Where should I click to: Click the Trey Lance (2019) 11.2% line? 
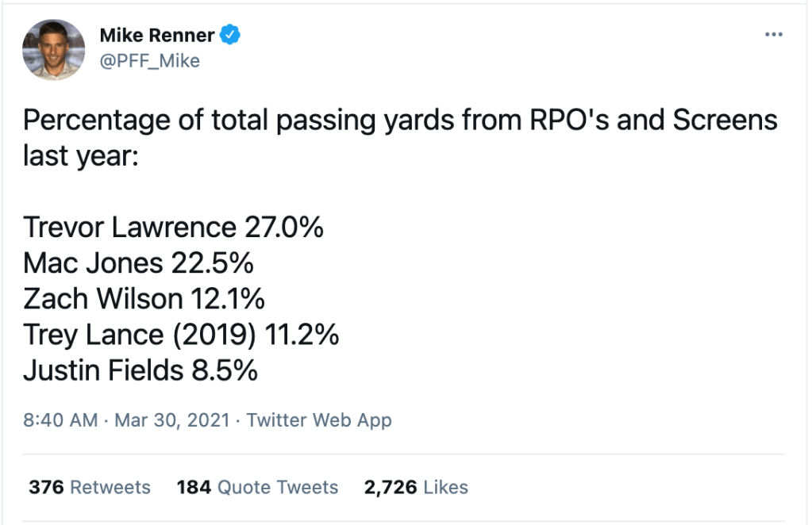pyautogui.click(x=181, y=335)
